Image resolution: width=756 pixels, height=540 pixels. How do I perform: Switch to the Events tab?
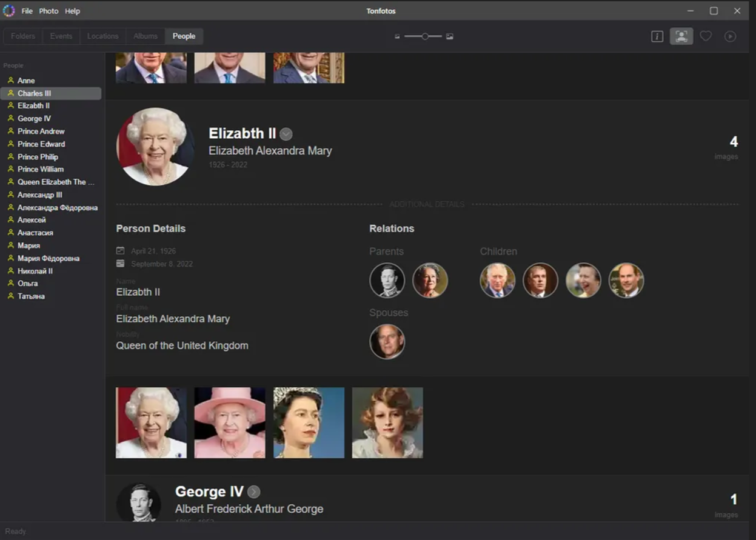point(61,36)
